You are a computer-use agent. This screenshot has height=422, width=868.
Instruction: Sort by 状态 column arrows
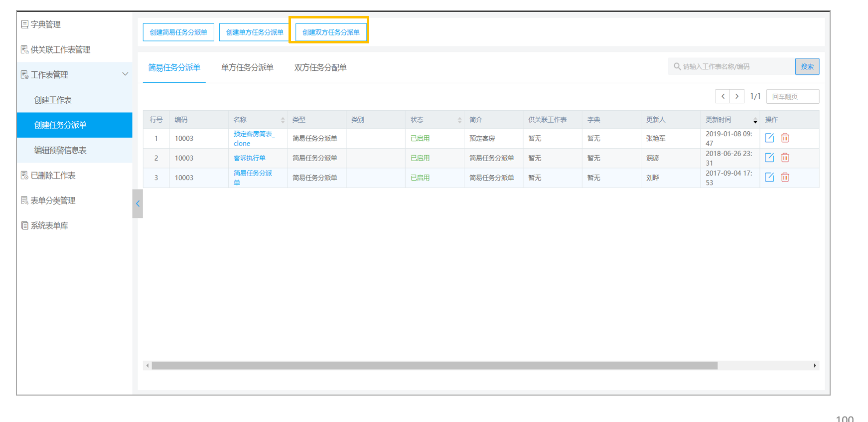coord(459,120)
